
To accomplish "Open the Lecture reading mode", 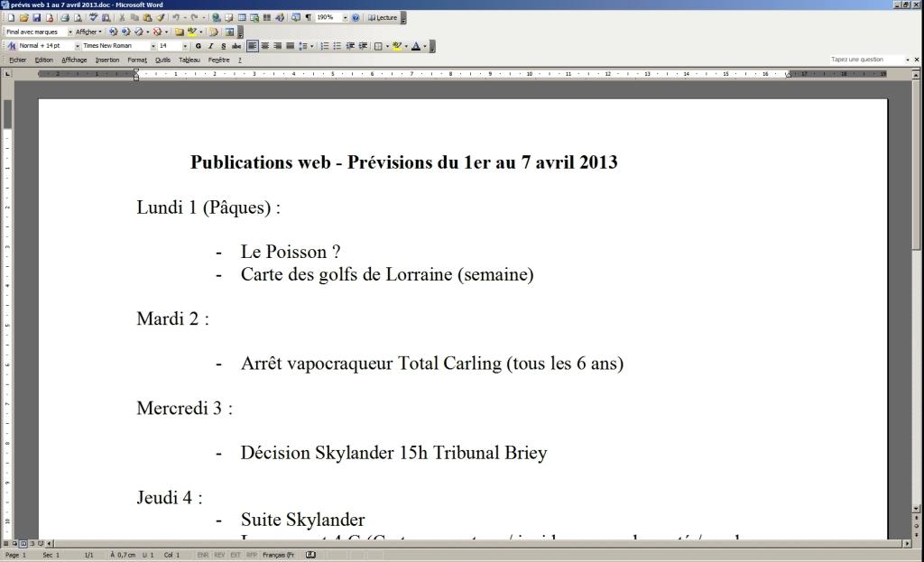I will tap(383, 17).
